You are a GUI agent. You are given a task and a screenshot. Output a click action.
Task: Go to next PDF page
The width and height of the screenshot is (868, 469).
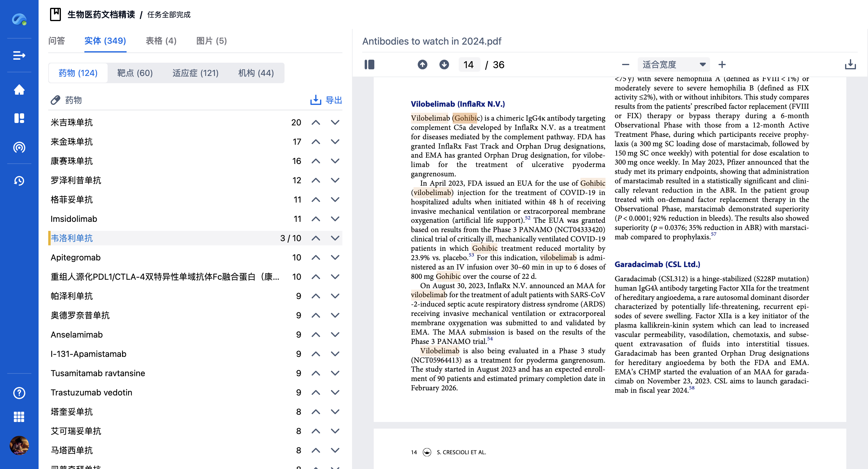[x=444, y=65]
